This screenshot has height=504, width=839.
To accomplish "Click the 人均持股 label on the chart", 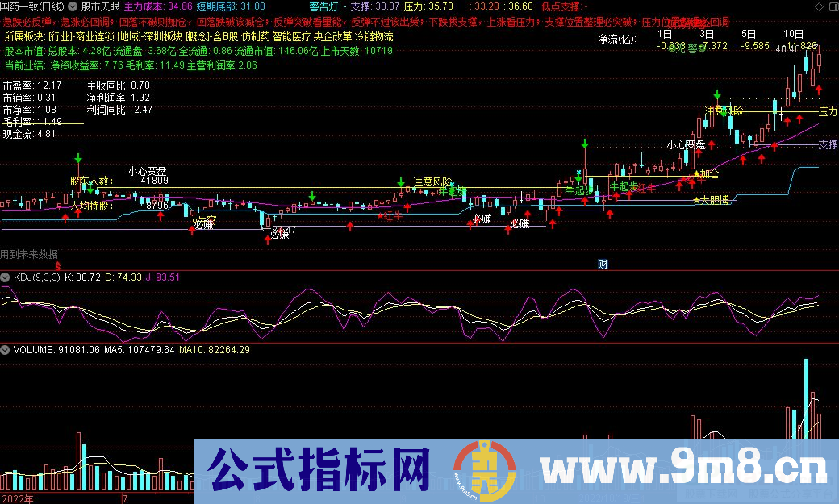I will point(91,206).
